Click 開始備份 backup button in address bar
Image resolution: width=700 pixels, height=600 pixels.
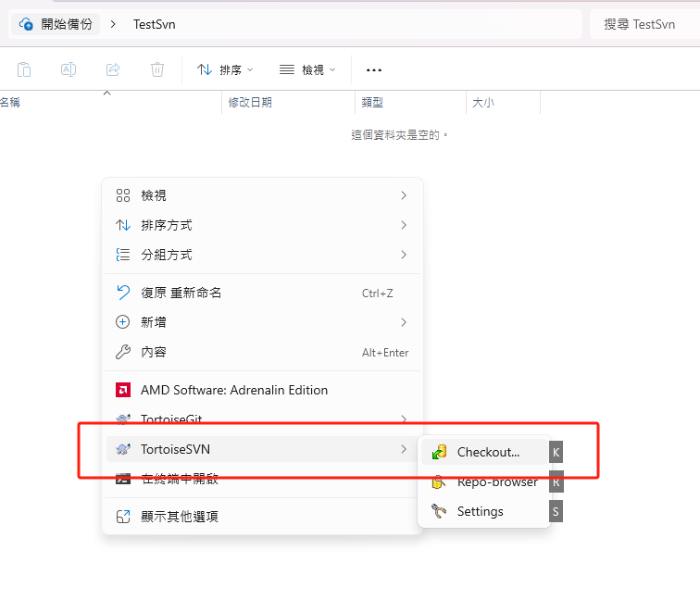[x=56, y=24]
